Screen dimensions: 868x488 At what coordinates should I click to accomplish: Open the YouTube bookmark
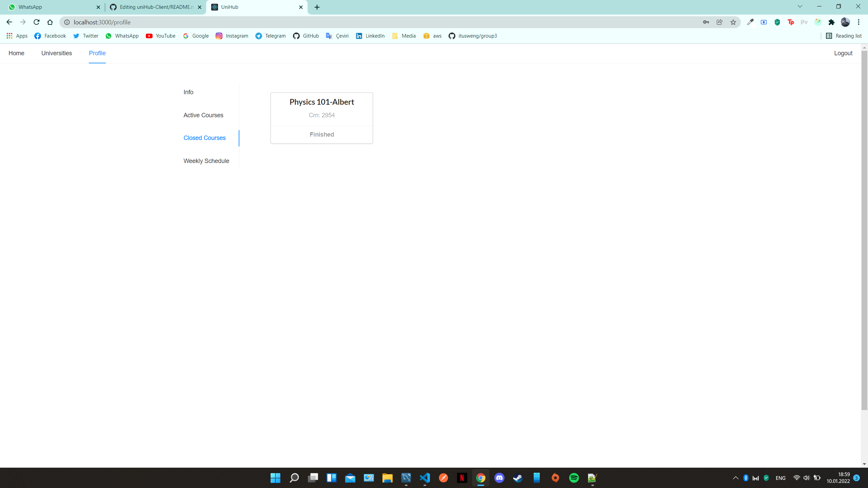click(160, 36)
